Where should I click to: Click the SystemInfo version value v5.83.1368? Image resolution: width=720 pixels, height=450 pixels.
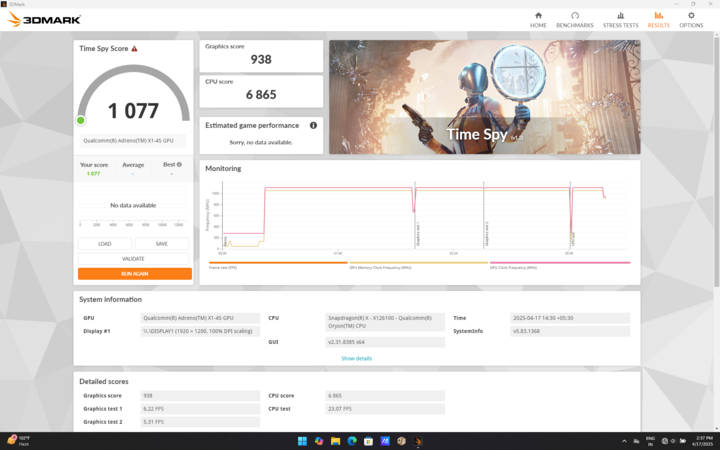pos(570,331)
